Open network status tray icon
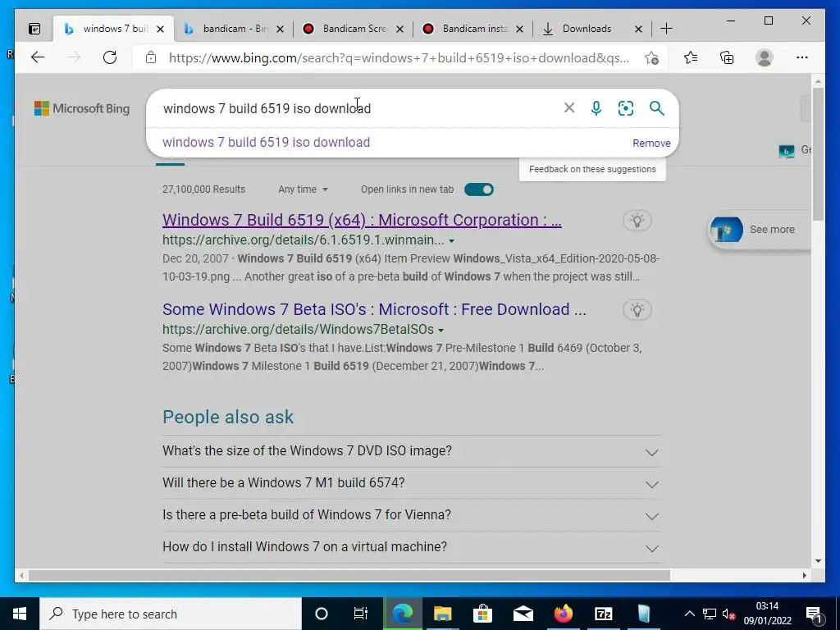 [x=710, y=614]
